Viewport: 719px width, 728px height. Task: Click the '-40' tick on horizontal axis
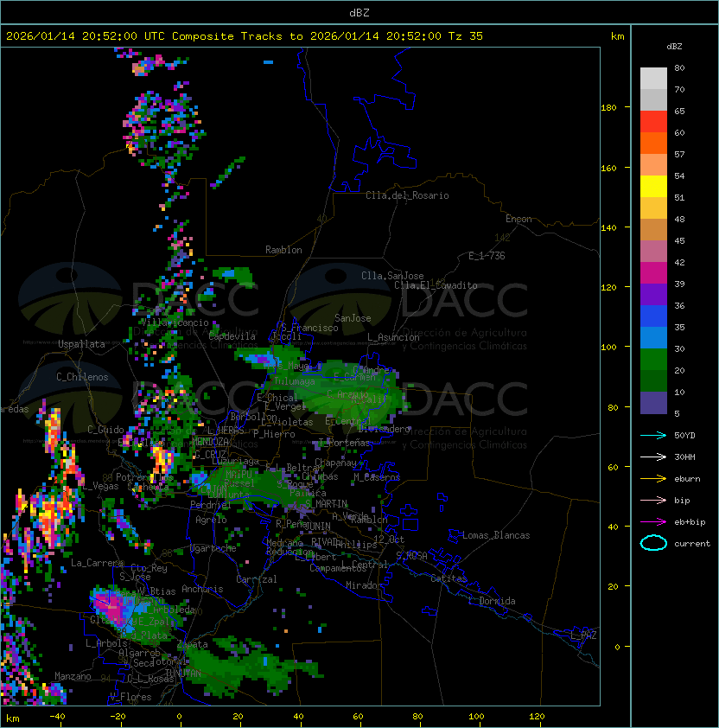click(57, 717)
